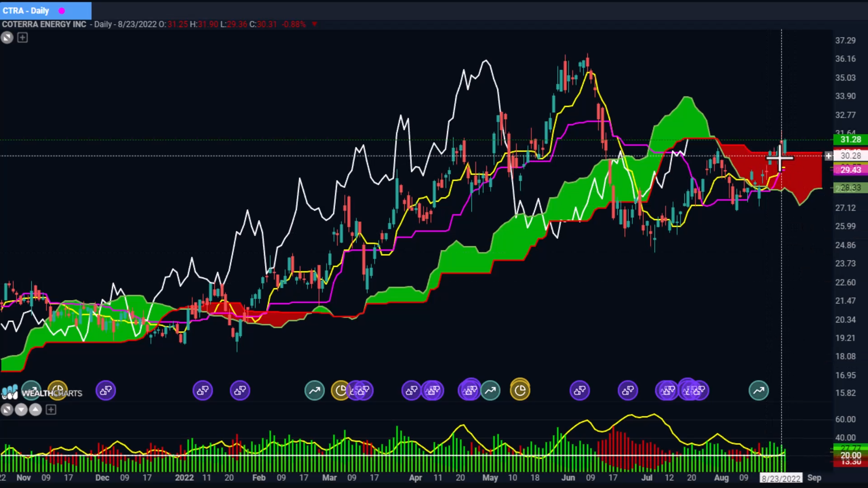868x488 pixels.
Task: Click the diagonal-arrow icon on the lower indicator panel
Action: tap(7, 410)
